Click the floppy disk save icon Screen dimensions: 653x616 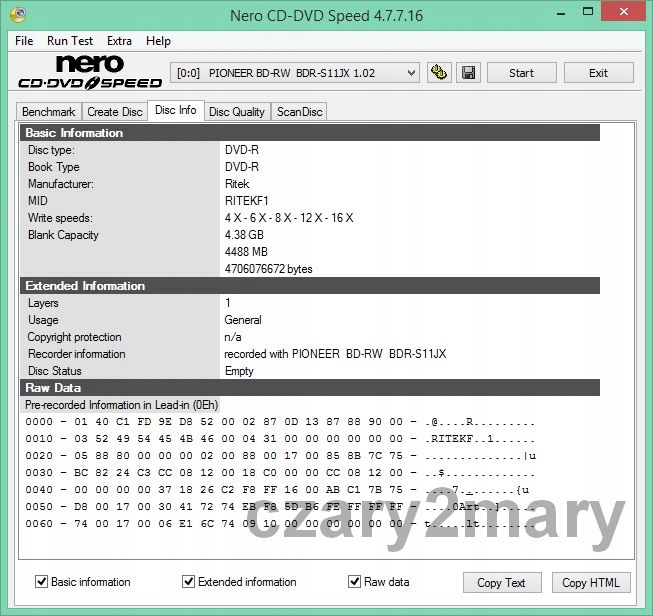[469, 73]
